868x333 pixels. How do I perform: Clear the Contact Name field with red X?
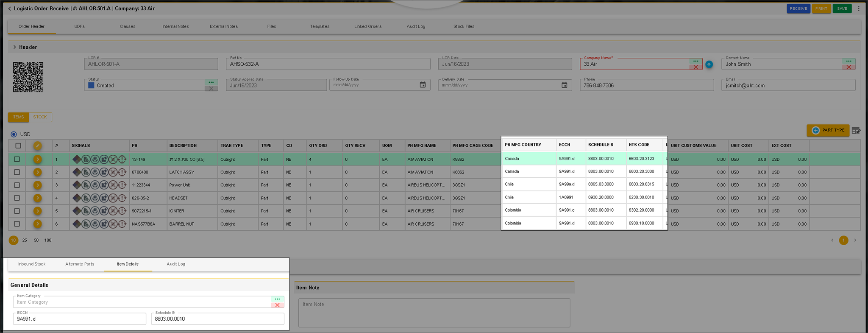coord(849,67)
